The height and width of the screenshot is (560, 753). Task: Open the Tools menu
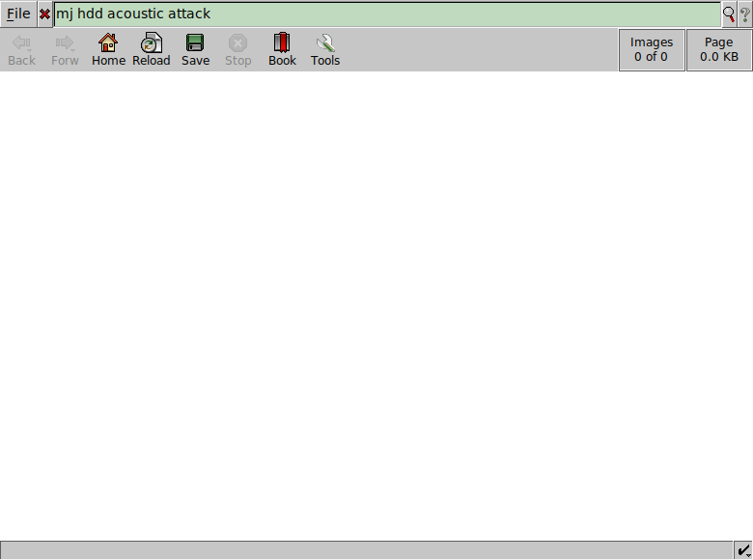click(x=325, y=49)
